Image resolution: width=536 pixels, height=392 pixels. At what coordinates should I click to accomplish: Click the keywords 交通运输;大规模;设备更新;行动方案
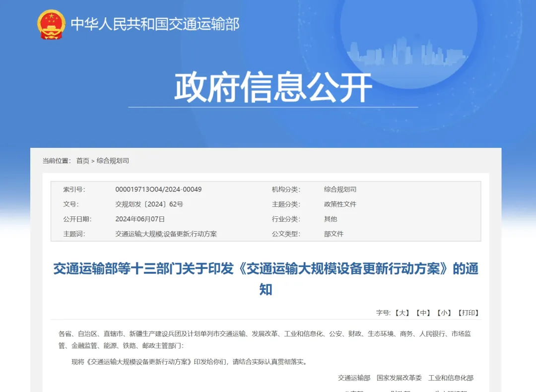[x=166, y=234]
